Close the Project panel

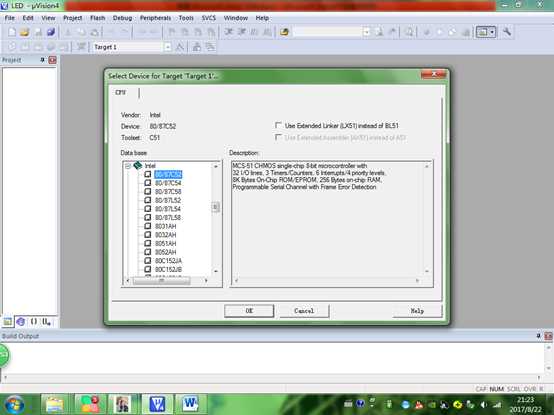52,60
